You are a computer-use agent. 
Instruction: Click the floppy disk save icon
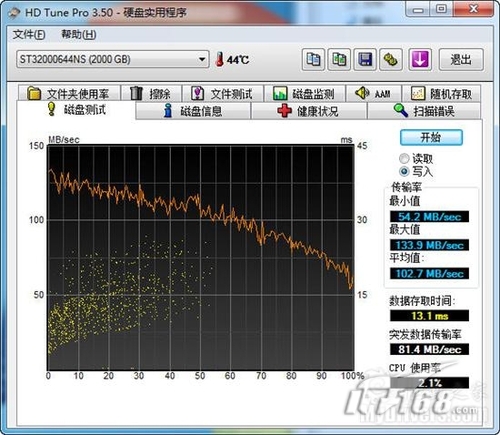point(365,60)
